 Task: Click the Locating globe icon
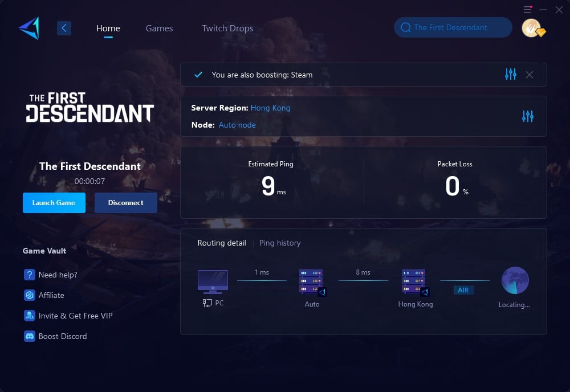point(515,280)
